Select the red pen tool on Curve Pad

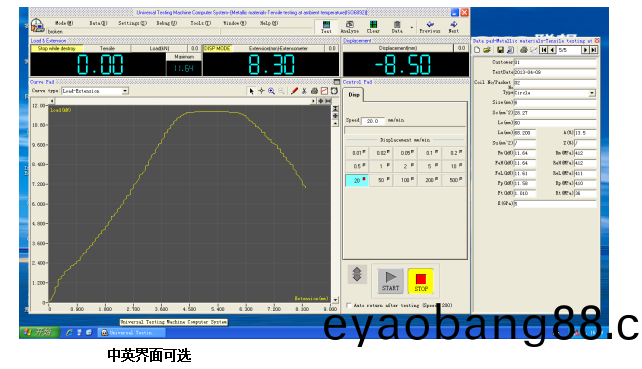(x=294, y=91)
